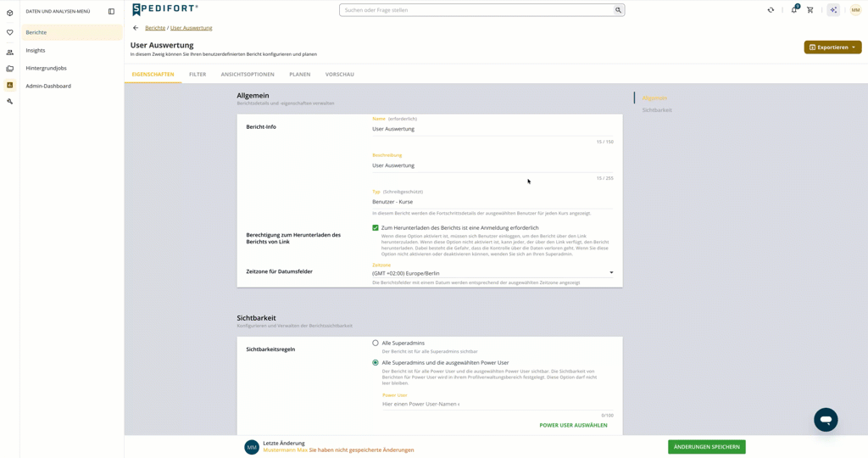868x458 pixels.
Task: Select Alle Superadmins und ausgewählten Power User
Action: 376,363
